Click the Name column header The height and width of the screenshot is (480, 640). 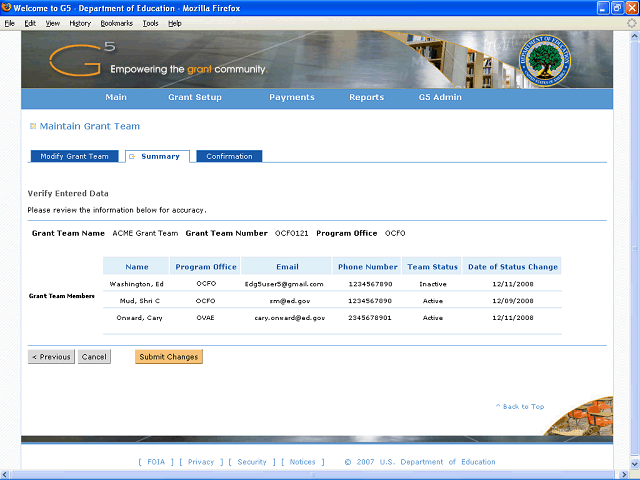136,267
